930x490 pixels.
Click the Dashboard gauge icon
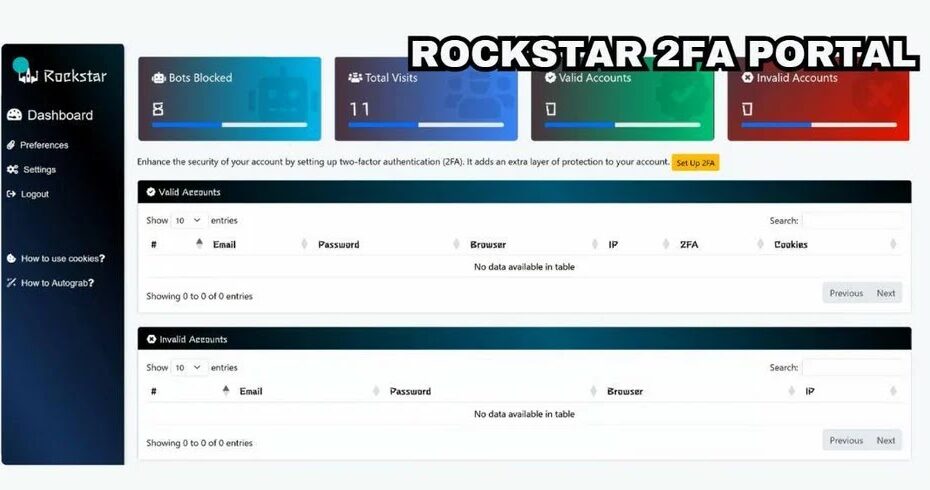tap(14, 115)
